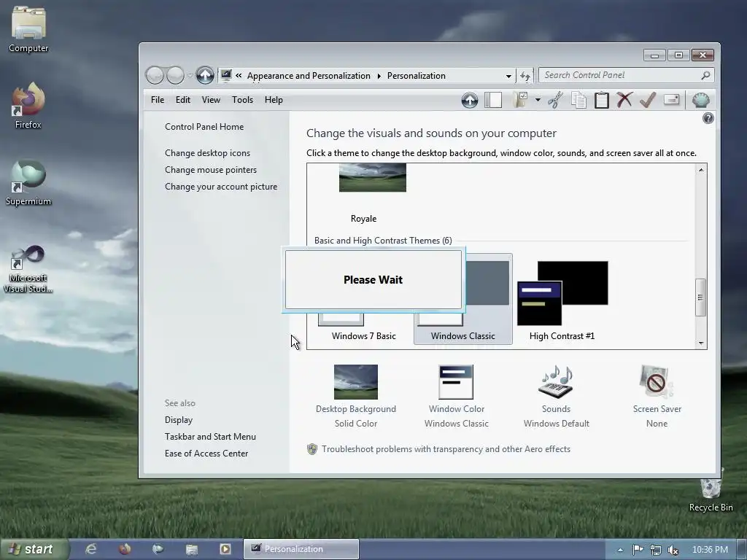Open the media player taskbar icon
The image size is (747, 560).
click(x=225, y=549)
